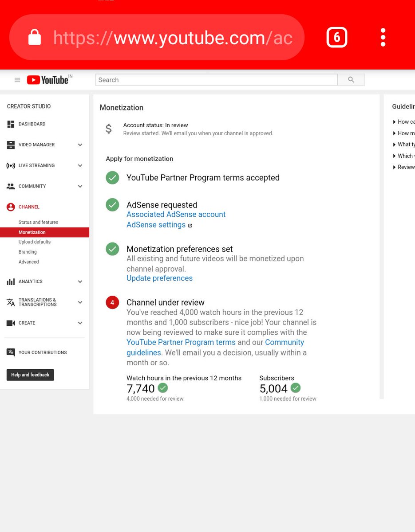Expand the guideline starting 'How m'
Screen dimensions: 415x532
tap(403, 133)
